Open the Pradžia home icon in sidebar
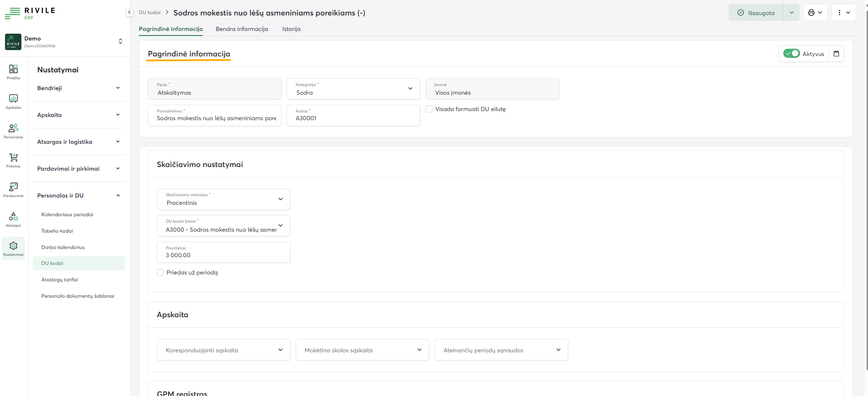 (13, 71)
